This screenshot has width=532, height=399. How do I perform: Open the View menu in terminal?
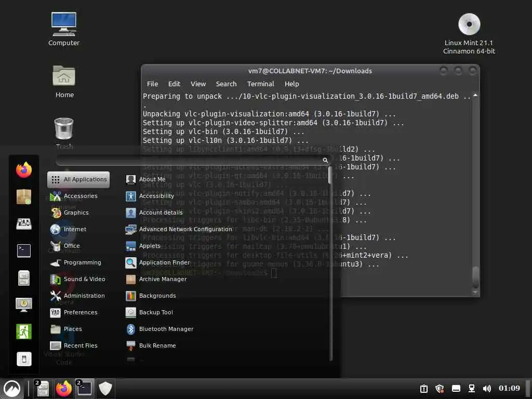point(198,84)
